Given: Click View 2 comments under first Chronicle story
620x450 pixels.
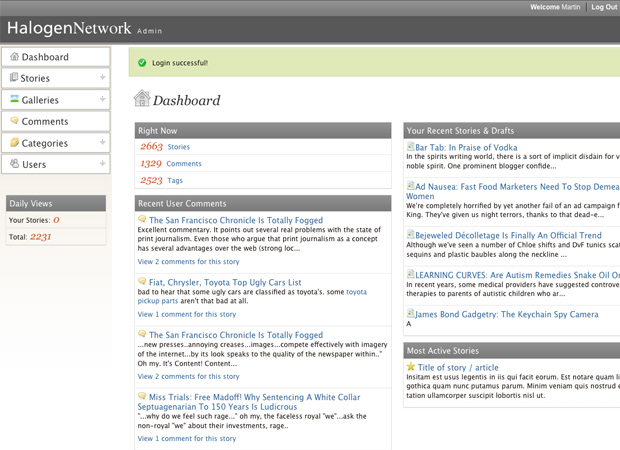Looking at the screenshot, I should (188, 262).
